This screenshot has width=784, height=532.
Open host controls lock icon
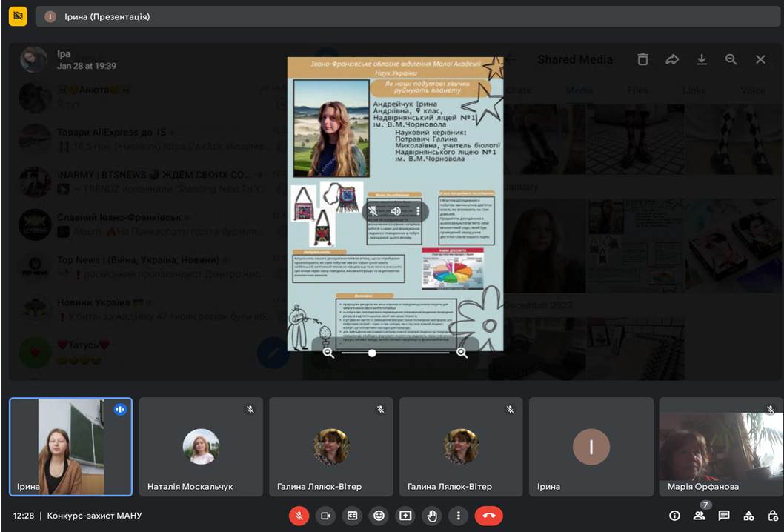(773, 516)
